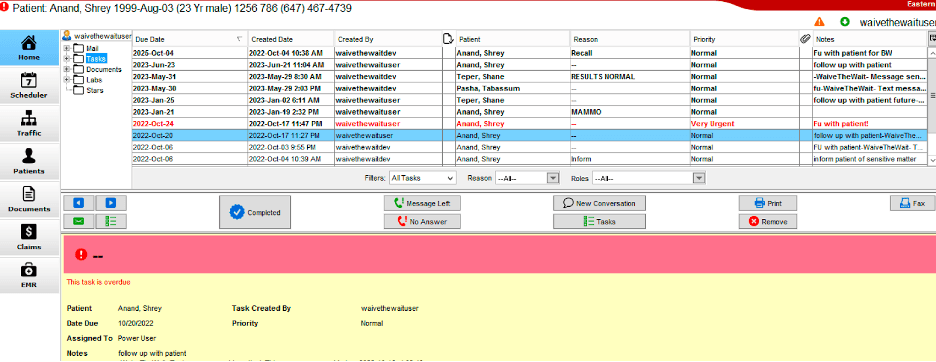Click the document icon column header
This screenshot has width=936, height=362.
pyautogui.click(x=448, y=39)
